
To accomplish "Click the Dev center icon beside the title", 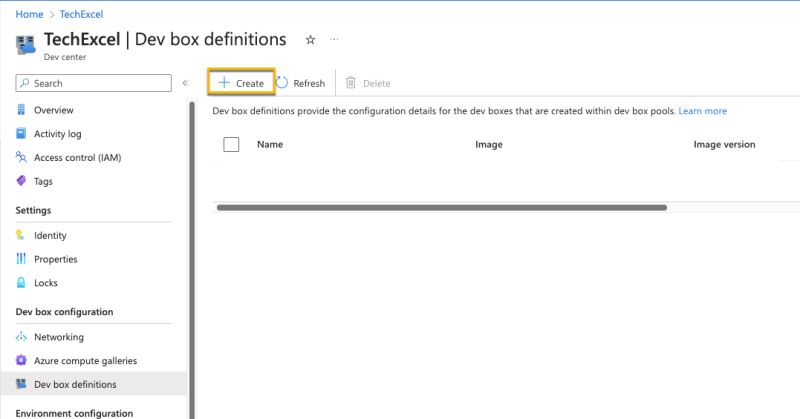I will click(26, 45).
